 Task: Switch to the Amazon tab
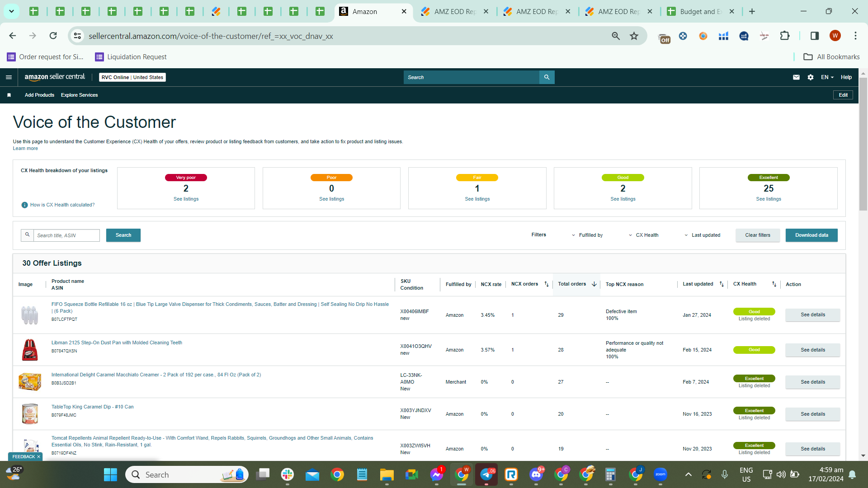[373, 12]
